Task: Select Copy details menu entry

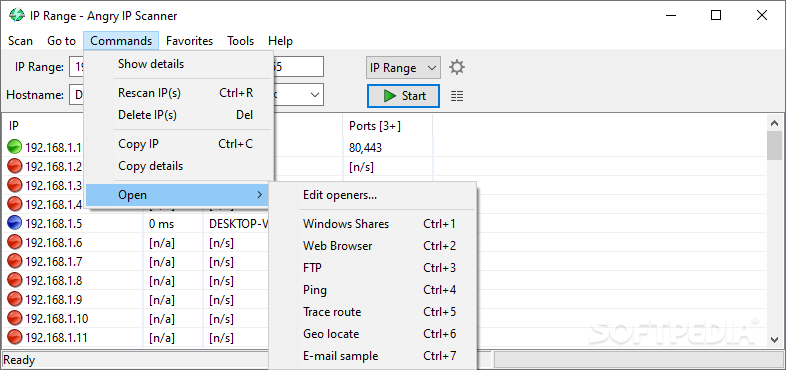Action: 179,166
